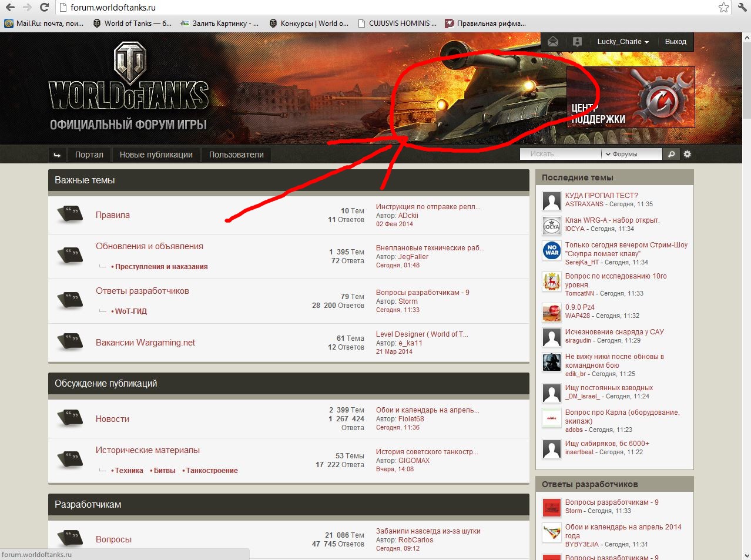Open author JegFaller profile link

point(413,257)
